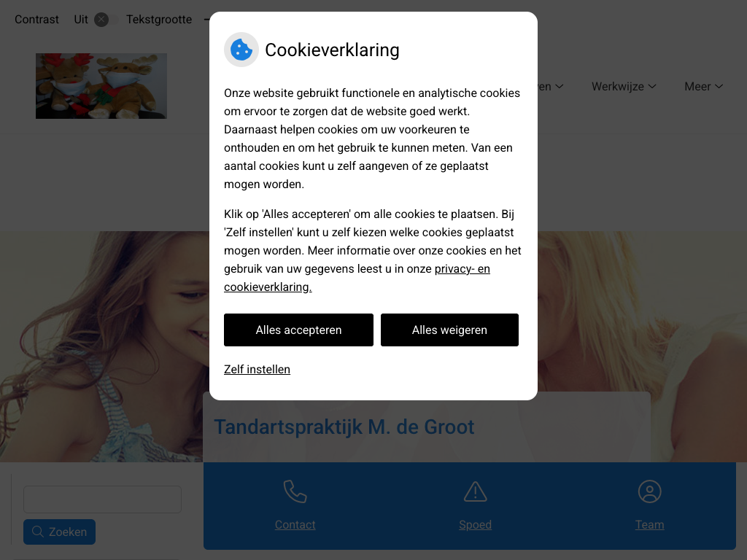Click the Team person icon
Image resolution: width=747 pixels, height=560 pixels.
tap(650, 491)
